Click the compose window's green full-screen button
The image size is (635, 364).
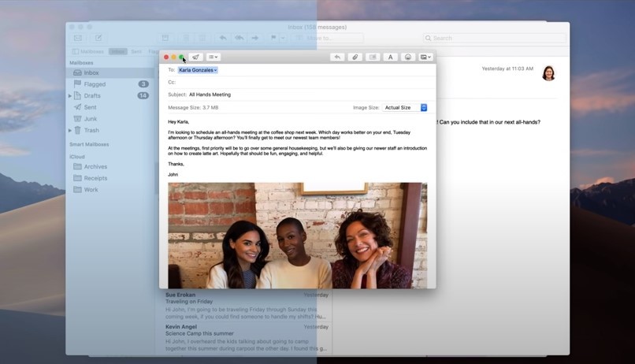pos(181,57)
